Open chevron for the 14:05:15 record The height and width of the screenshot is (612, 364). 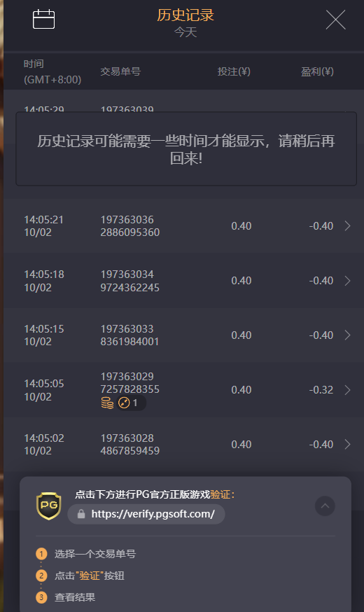pos(347,335)
